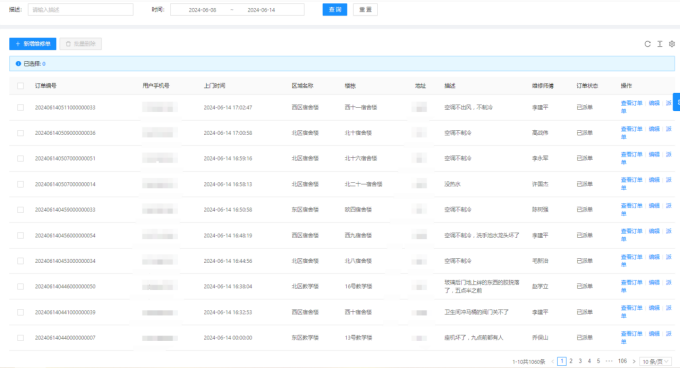The width and height of the screenshot is (681, 368).
Task: Click the 重置 reset button
Action: click(365, 10)
